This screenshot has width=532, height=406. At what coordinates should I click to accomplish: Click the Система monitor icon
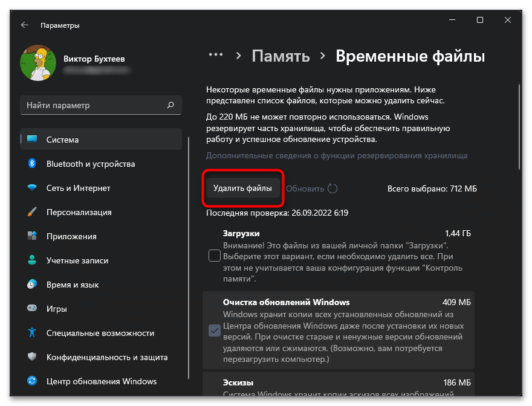tap(32, 139)
